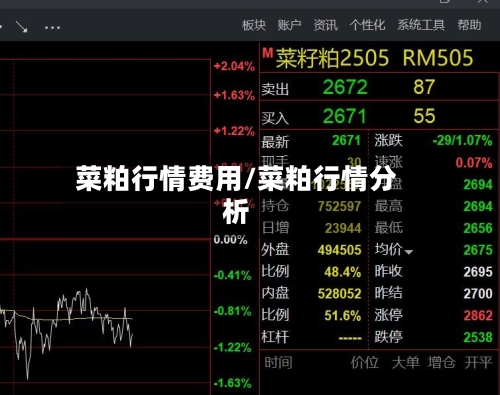Click the 菜籽粕2505 contract name
500x395 pixels.
point(332,58)
